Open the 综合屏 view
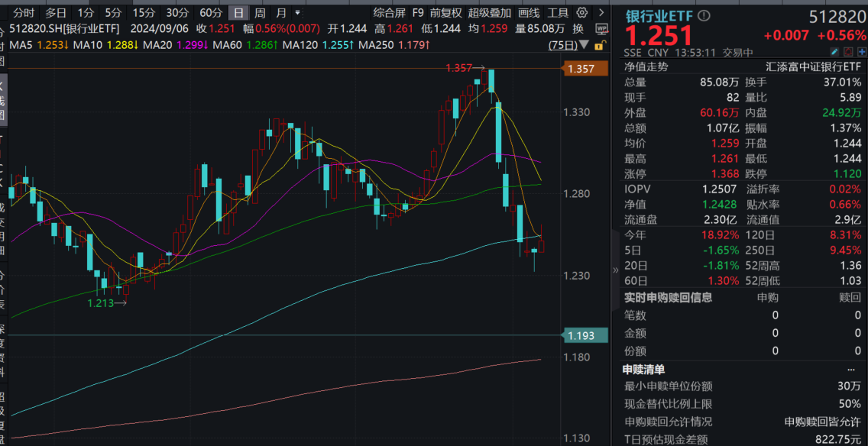 coord(389,12)
